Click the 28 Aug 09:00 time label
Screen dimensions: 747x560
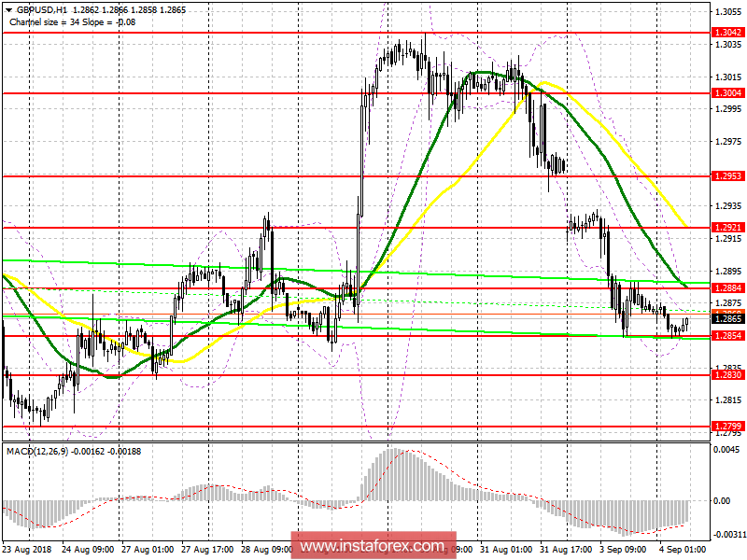pyautogui.click(x=266, y=549)
